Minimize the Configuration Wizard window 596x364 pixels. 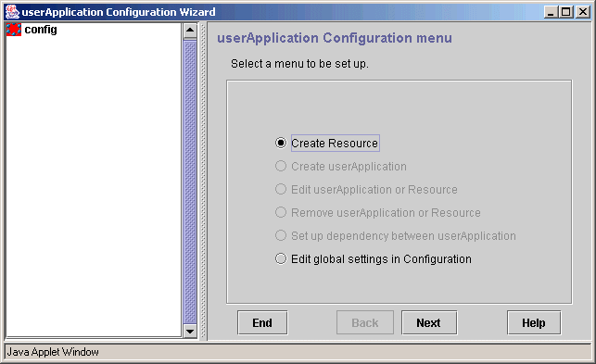point(551,12)
